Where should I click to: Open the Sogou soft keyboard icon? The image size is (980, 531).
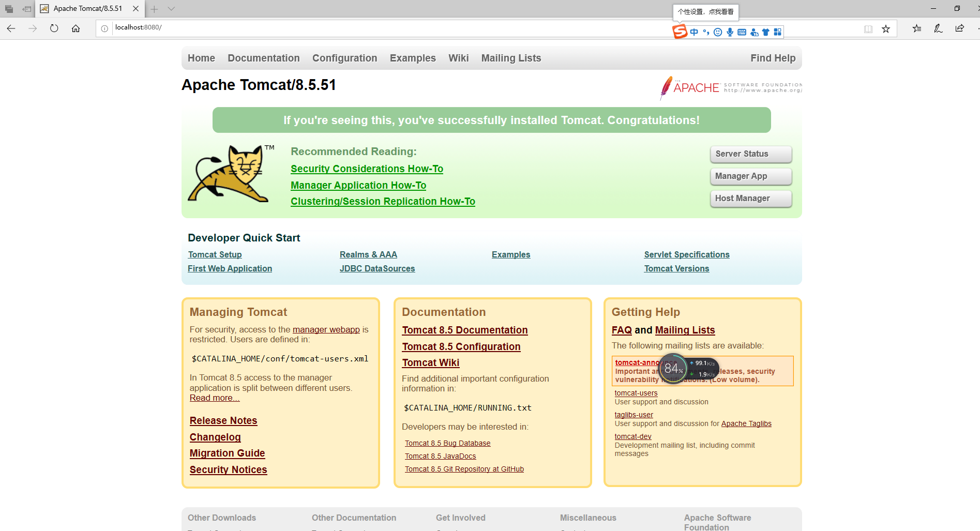tap(742, 32)
